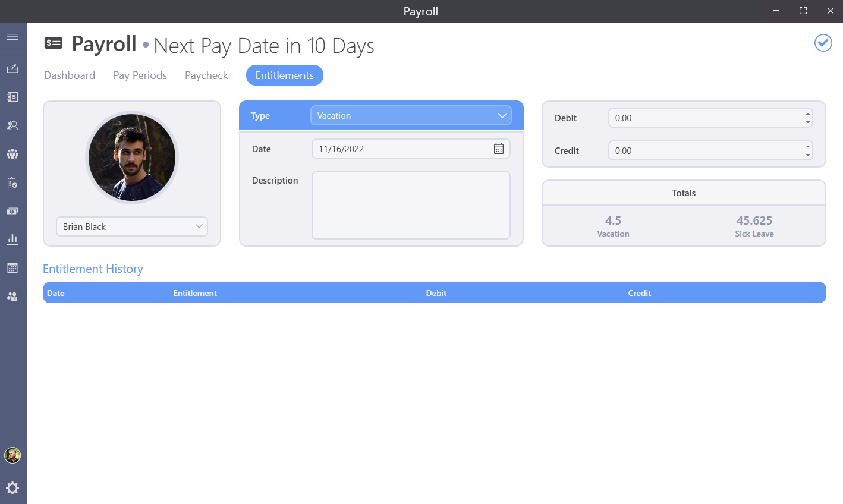Go to the Pay Periods tab
This screenshot has height=504, width=843.
[x=140, y=75]
